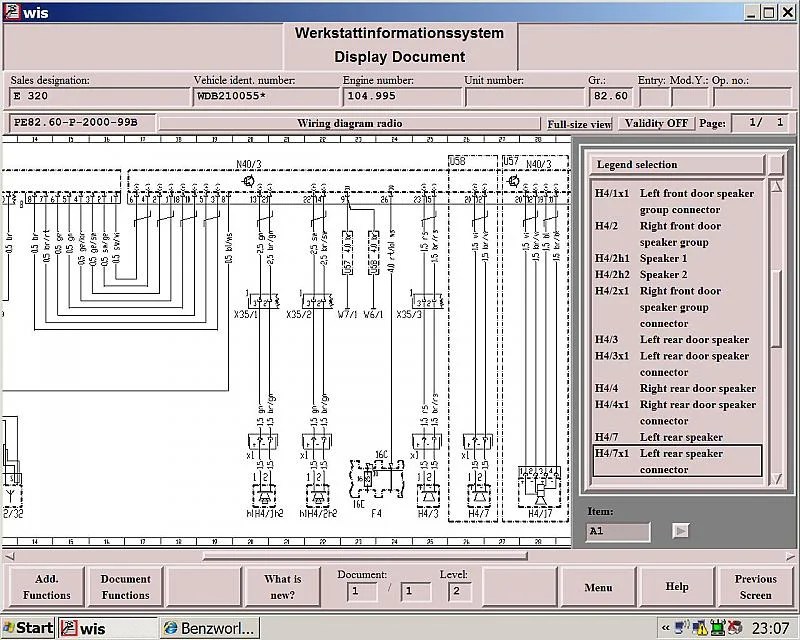Click H4/3 speaker symbol in diagram
This screenshot has height=640, width=800.
428,495
